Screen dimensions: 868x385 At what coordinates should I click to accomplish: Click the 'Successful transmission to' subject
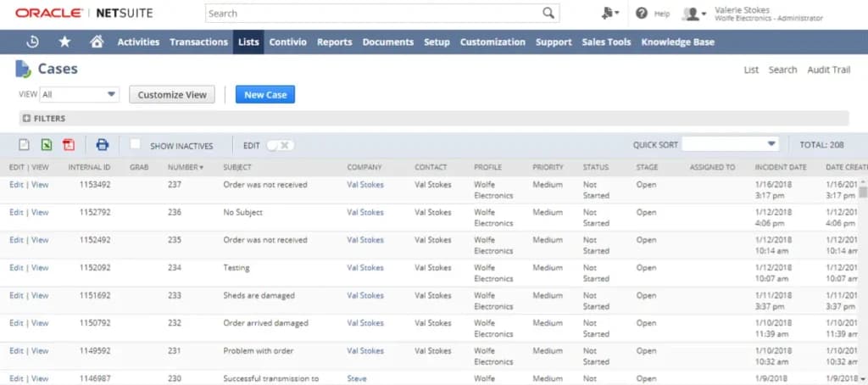click(270, 378)
